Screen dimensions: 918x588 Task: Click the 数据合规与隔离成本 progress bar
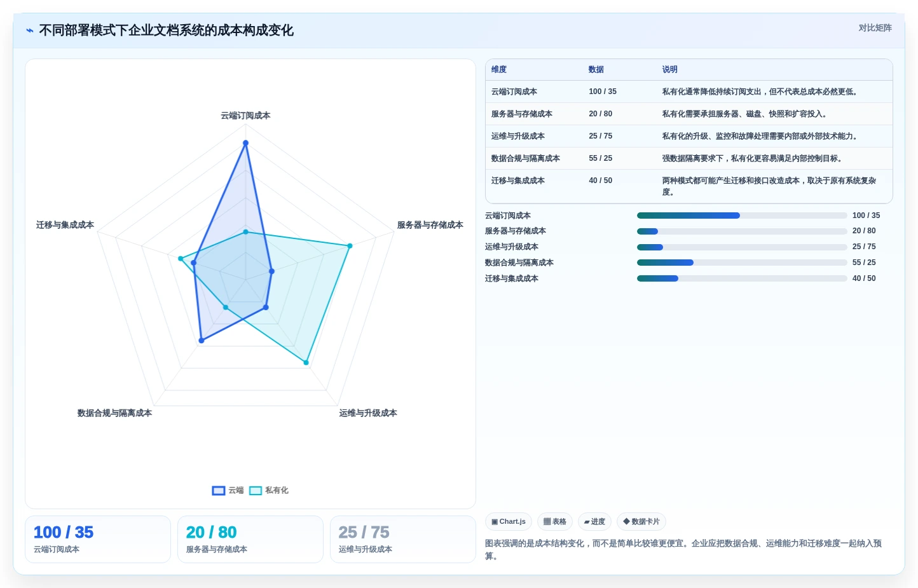[x=742, y=263]
